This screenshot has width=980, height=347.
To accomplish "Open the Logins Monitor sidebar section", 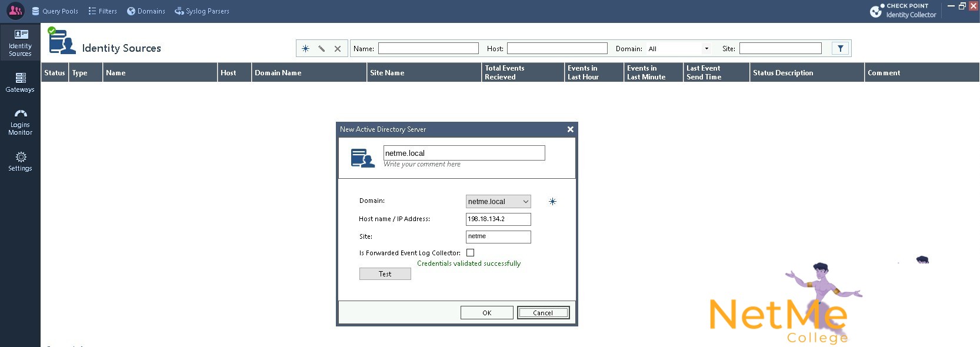I will (x=20, y=122).
